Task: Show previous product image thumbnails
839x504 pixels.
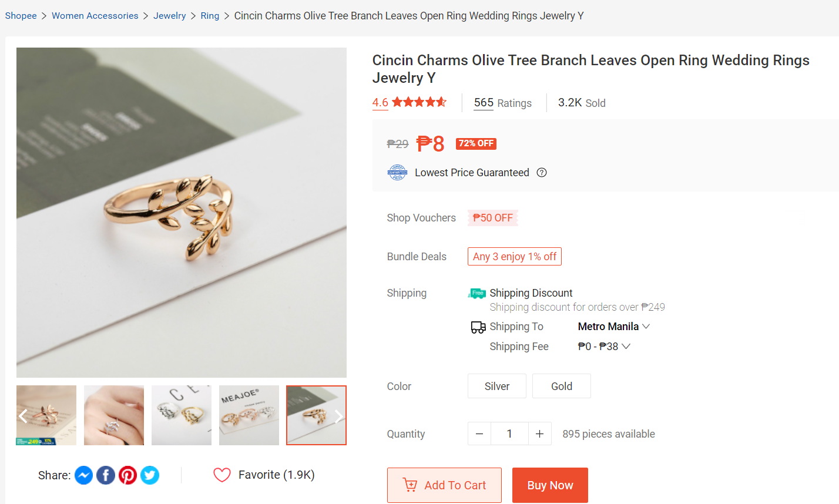Action: (24, 416)
